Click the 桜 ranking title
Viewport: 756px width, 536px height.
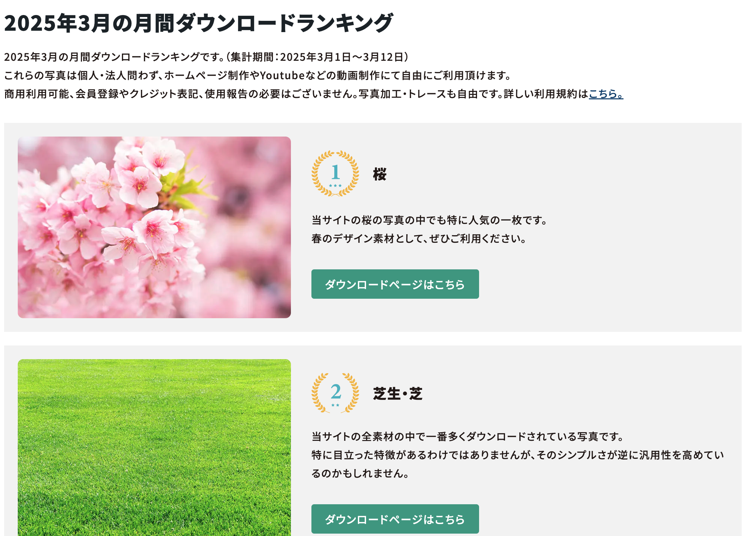click(380, 174)
